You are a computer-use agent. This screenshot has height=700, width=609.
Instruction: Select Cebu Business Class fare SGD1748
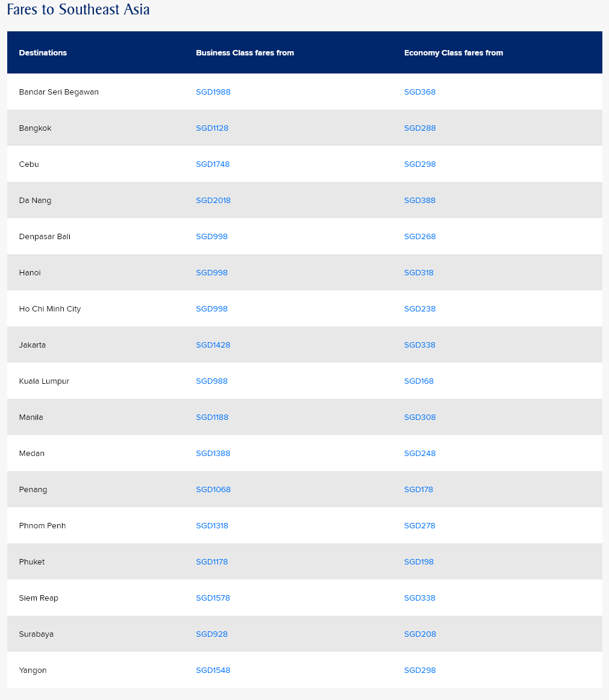point(213,164)
